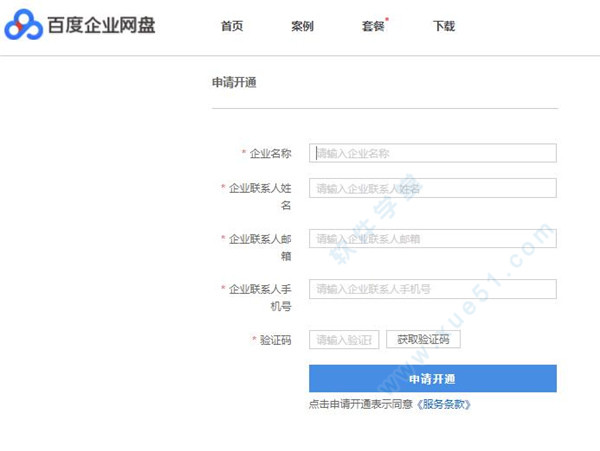Click the 企业联系人姓名 field label
The height and width of the screenshot is (451, 600).
(x=260, y=197)
